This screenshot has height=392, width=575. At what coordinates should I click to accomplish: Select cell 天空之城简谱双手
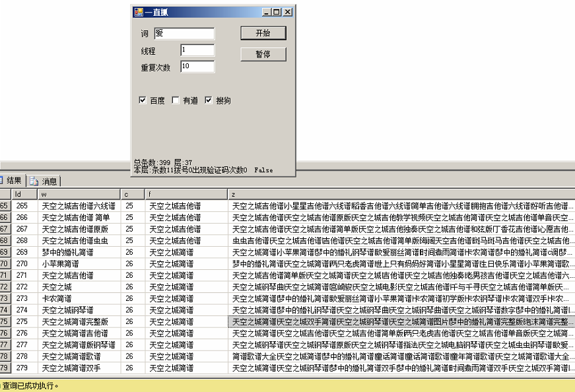pyautogui.click(x=79, y=368)
